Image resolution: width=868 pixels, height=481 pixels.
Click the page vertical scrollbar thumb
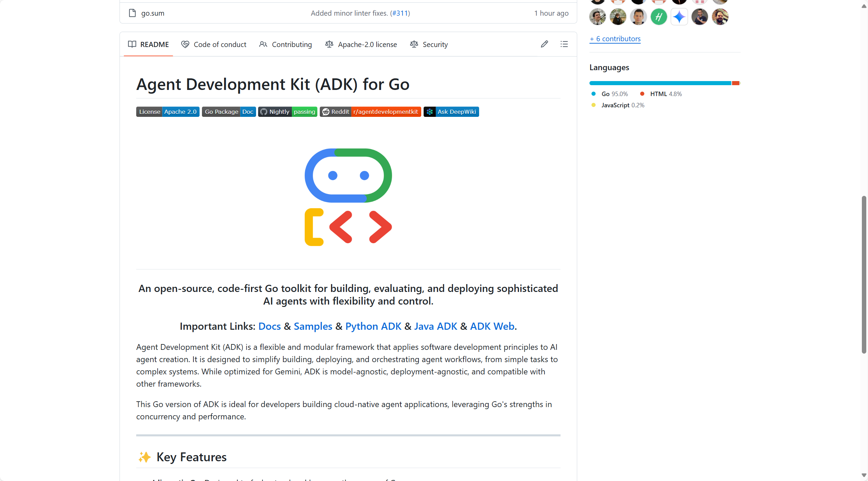864,274
